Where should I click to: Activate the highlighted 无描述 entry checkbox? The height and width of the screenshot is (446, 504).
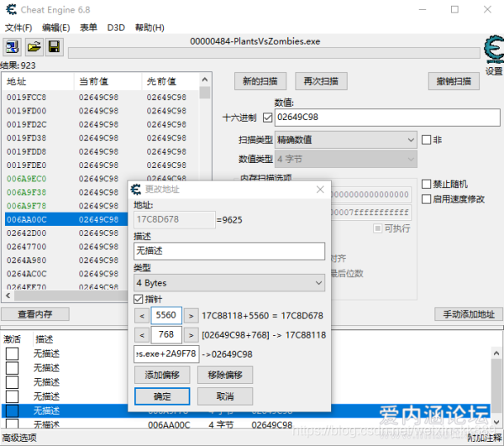point(13,411)
